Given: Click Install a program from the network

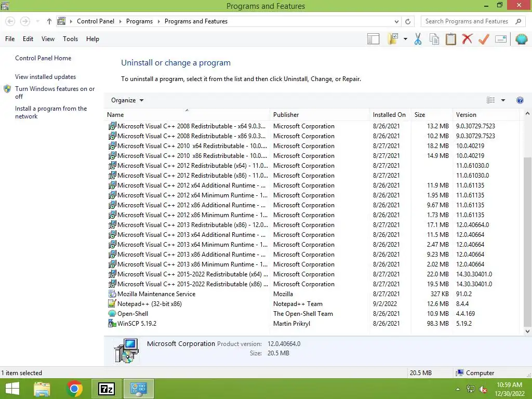Looking at the screenshot, I should tap(51, 112).
